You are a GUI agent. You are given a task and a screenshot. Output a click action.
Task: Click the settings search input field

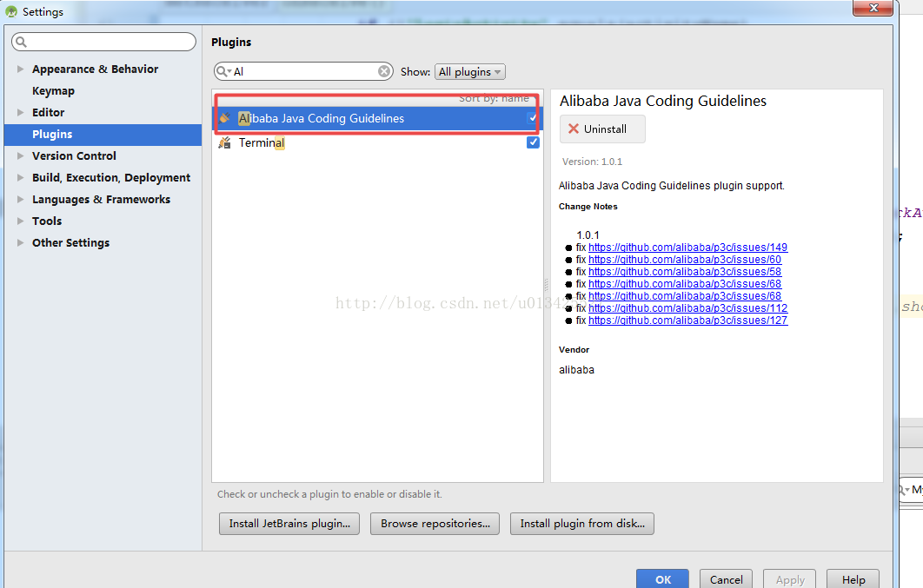103,42
